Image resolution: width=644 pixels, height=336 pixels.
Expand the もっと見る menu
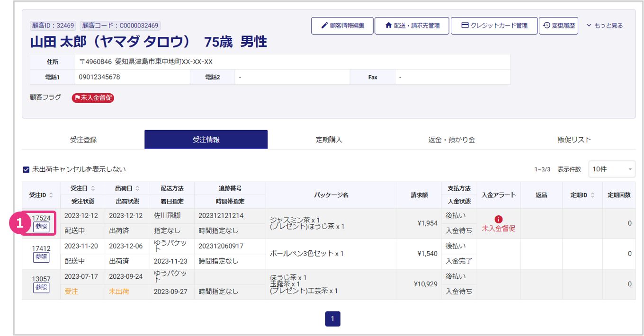click(605, 26)
